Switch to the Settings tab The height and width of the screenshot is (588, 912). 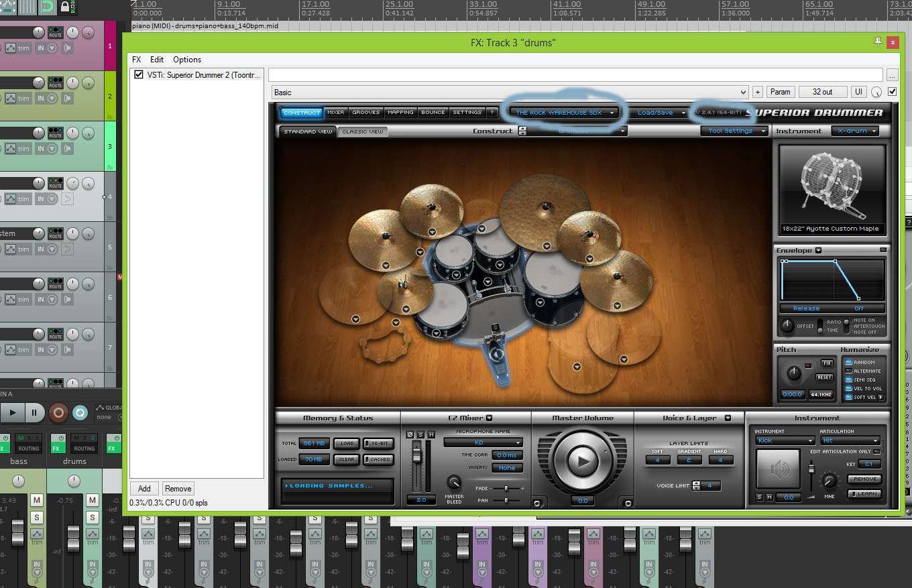(467, 113)
